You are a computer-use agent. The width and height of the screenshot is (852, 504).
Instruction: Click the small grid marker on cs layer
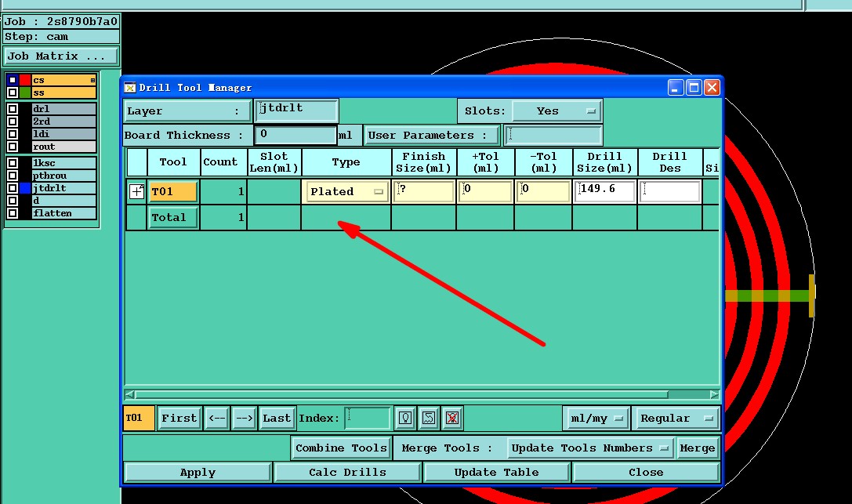(93, 81)
